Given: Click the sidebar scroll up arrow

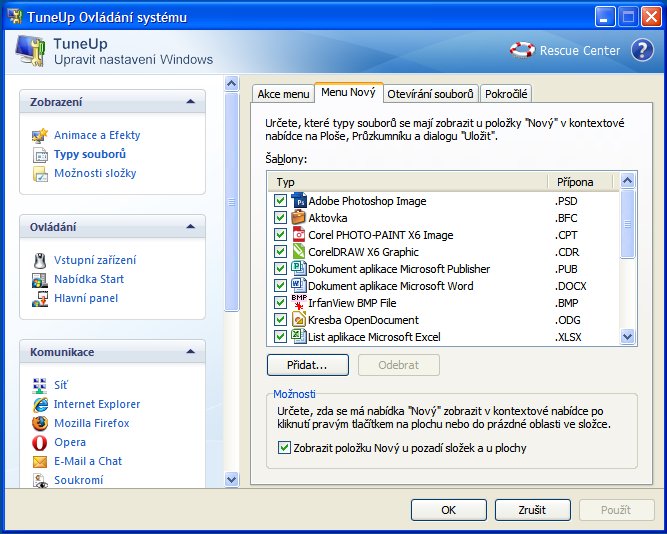Looking at the screenshot, I should [231, 83].
